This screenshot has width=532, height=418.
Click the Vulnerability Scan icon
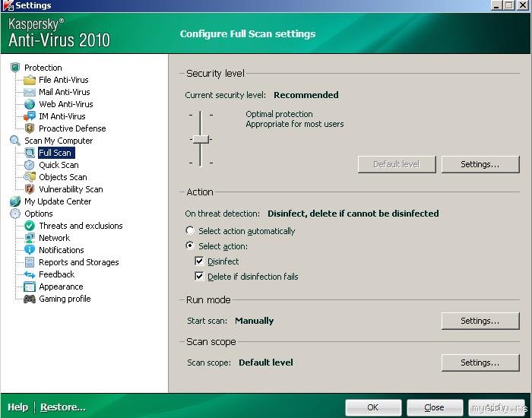30,189
